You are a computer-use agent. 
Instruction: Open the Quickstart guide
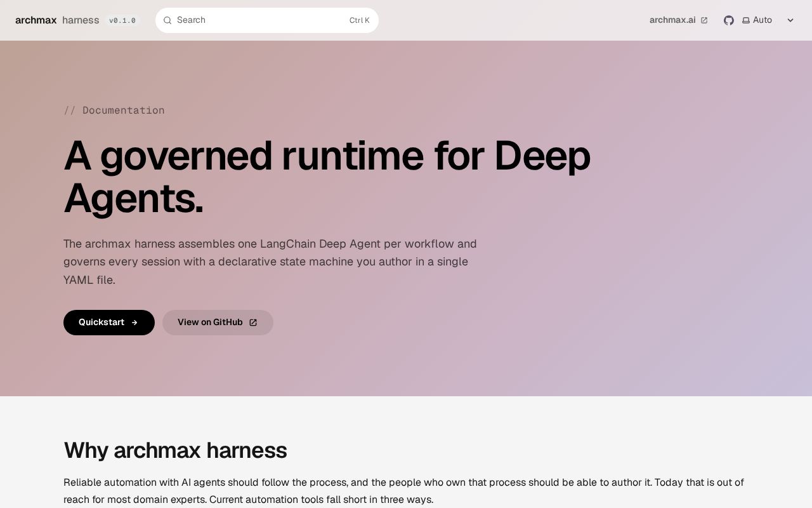point(109,323)
